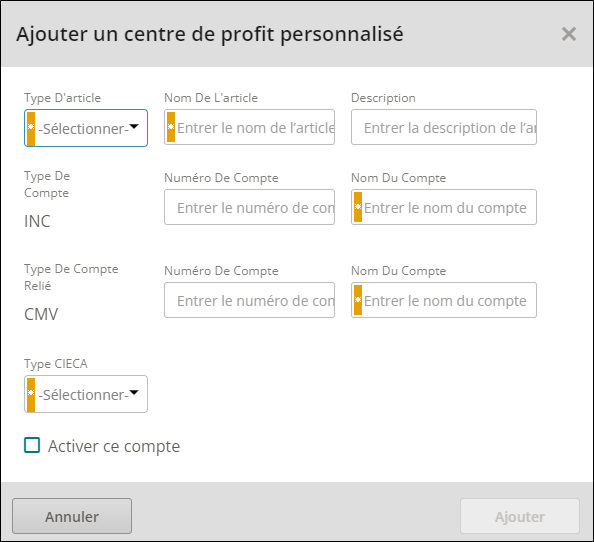This screenshot has width=594, height=542.
Task: Focus the CMV Numéro De Compte field
Action: [x=249, y=300]
